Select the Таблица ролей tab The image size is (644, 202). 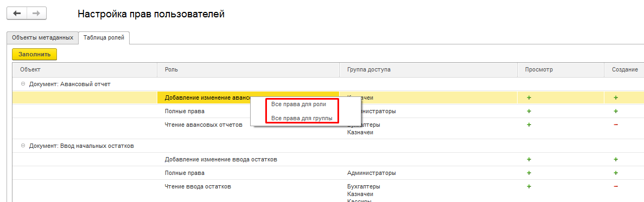pos(104,37)
